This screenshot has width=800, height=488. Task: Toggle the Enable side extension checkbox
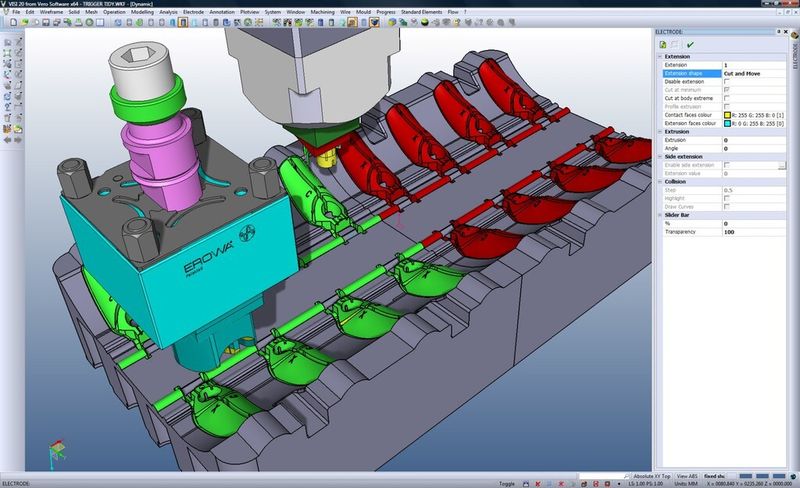click(726, 164)
